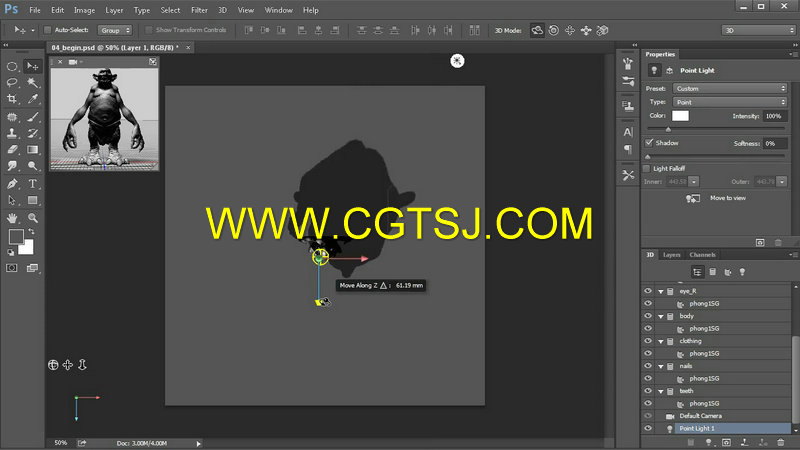The width and height of the screenshot is (800, 450).
Task: Switch to the Channels tab
Action: [x=703, y=255]
